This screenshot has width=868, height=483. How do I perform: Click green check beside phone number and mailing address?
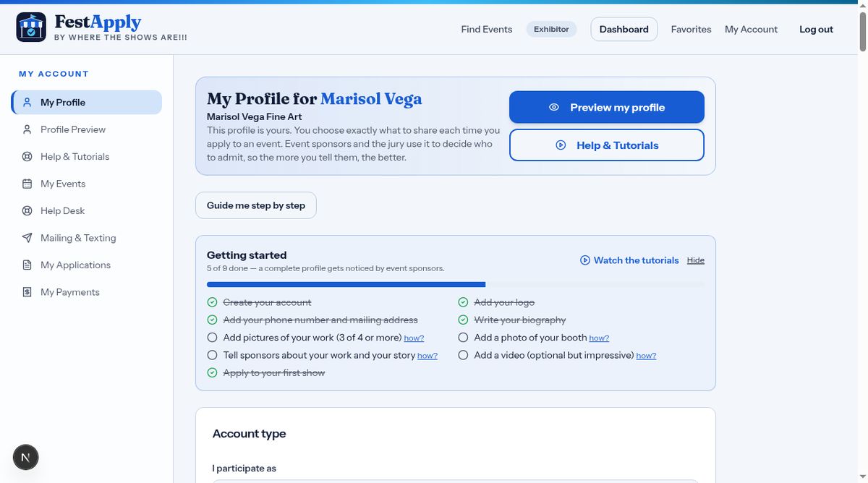pos(212,320)
